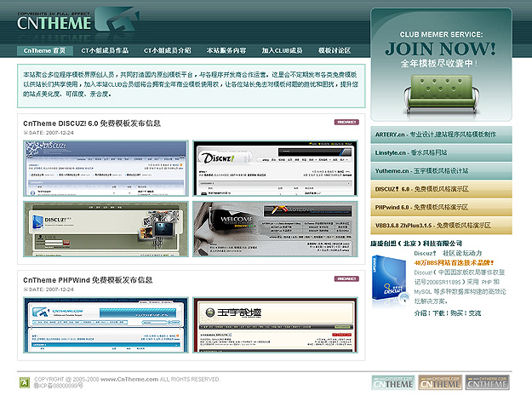532x413 pixels.
Task: Click the MORE button beside the DISCUZ! 6.0 heading
Action: (346, 123)
